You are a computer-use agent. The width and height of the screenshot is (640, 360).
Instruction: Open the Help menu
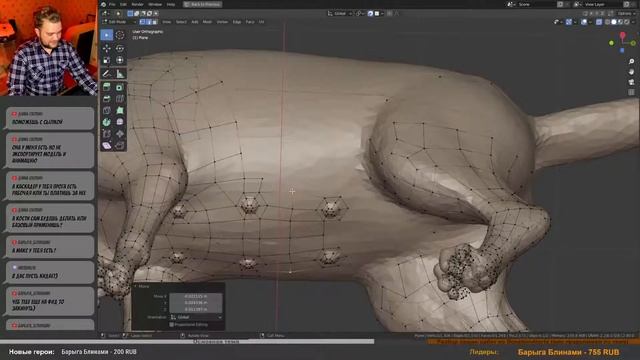[171, 4]
